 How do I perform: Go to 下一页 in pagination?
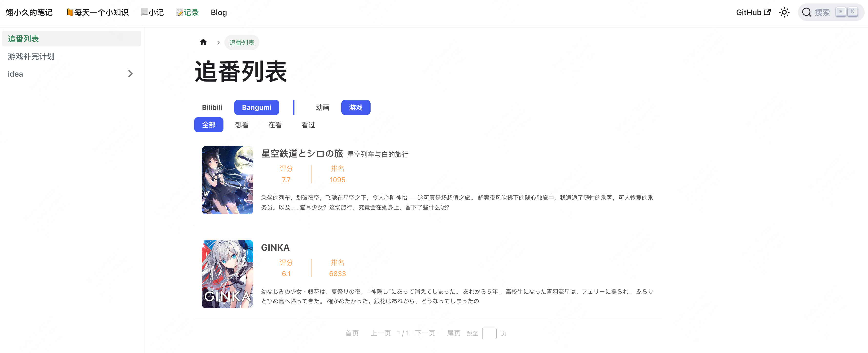[x=425, y=333]
